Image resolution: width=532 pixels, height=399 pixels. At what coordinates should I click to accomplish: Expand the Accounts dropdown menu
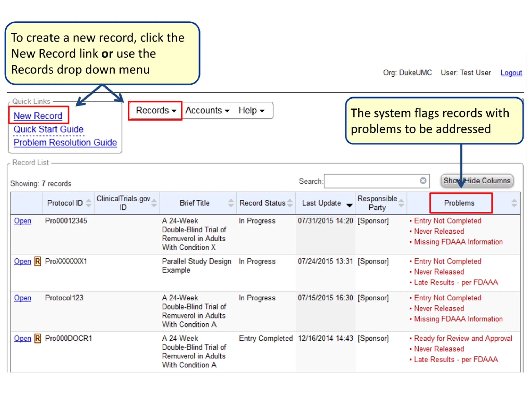pyautogui.click(x=207, y=110)
